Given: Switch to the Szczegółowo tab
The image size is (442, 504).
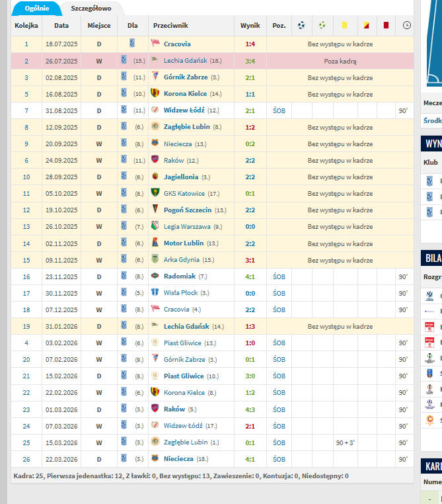Looking at the screenshot, I should (91, 9).
